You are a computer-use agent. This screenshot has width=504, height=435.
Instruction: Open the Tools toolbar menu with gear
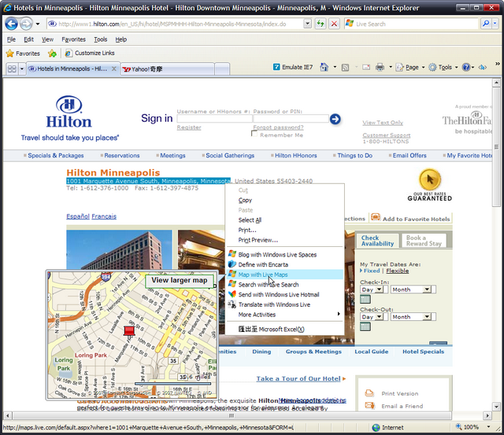tap(443, 67)
